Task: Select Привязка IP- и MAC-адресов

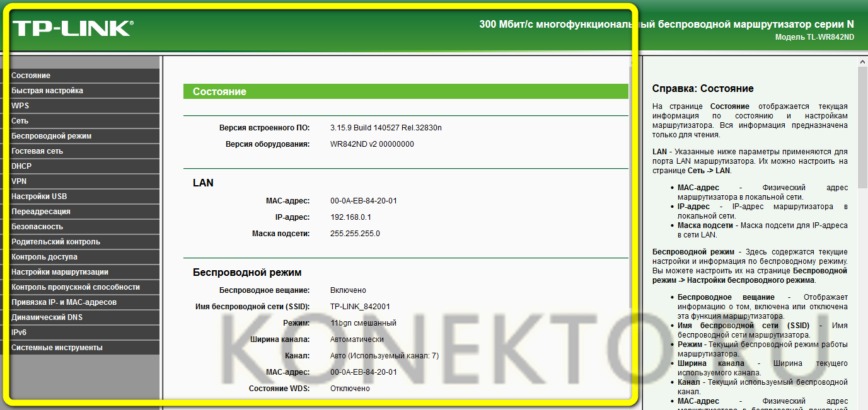Action: click(x=79, y=302)
